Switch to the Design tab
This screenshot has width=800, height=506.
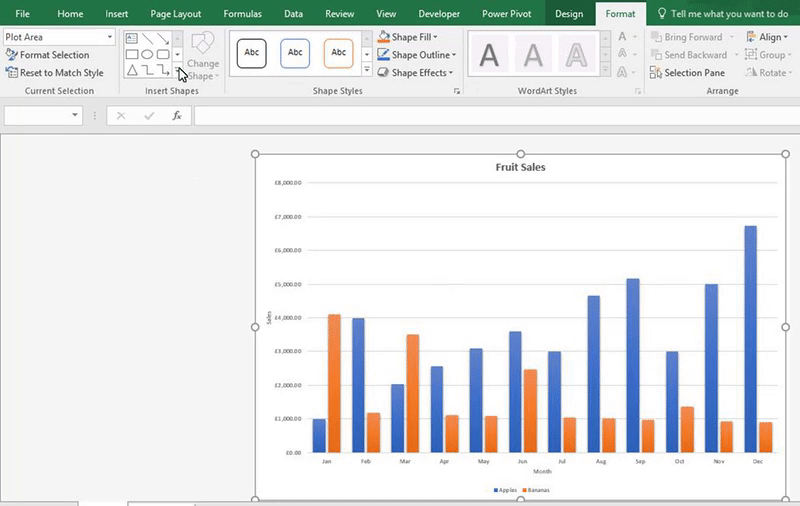point(569,14)
